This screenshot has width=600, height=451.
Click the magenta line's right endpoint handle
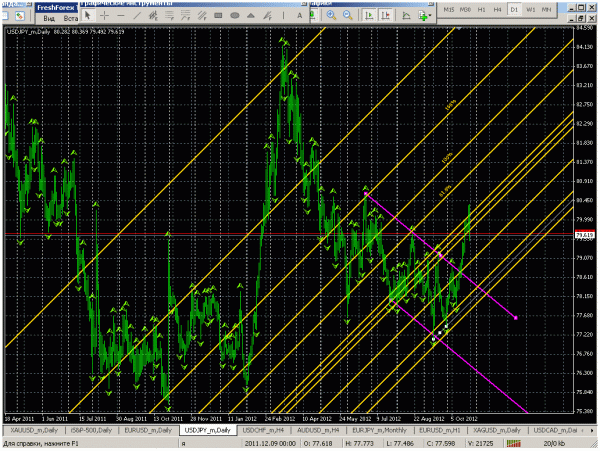point(516,318)
